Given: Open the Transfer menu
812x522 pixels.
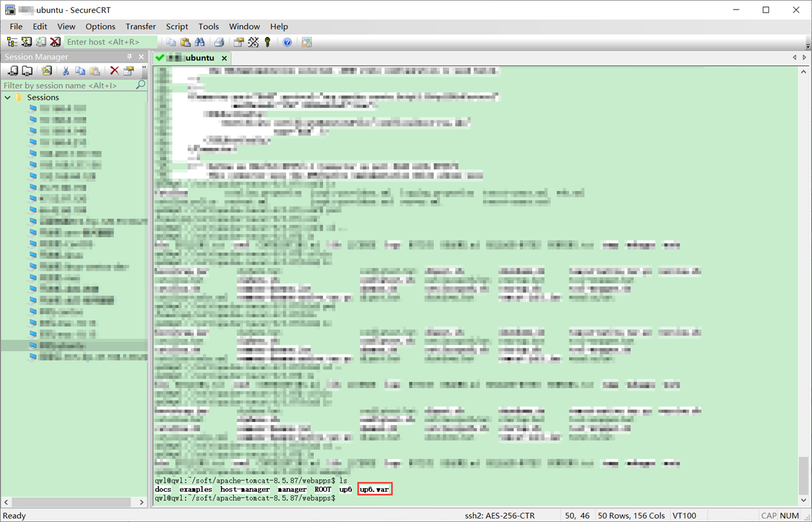Looking at the screenshot, I should point(140,26).
